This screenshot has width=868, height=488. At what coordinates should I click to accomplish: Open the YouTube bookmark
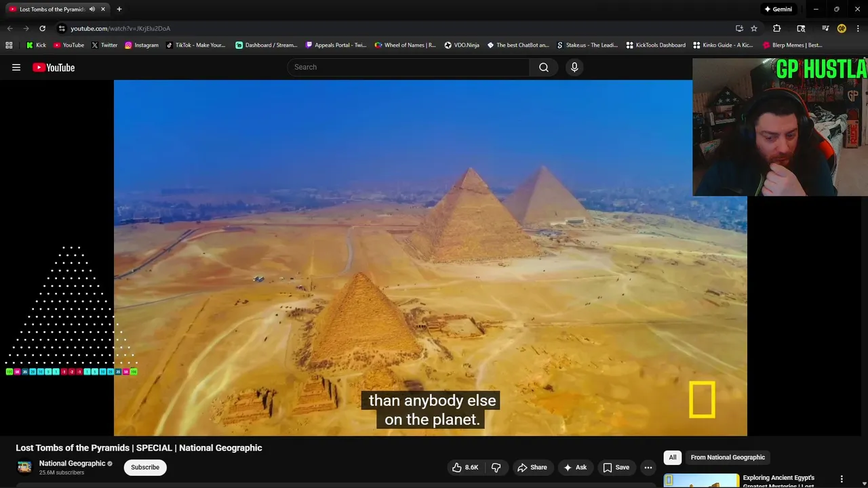click(x=68, y=45)
